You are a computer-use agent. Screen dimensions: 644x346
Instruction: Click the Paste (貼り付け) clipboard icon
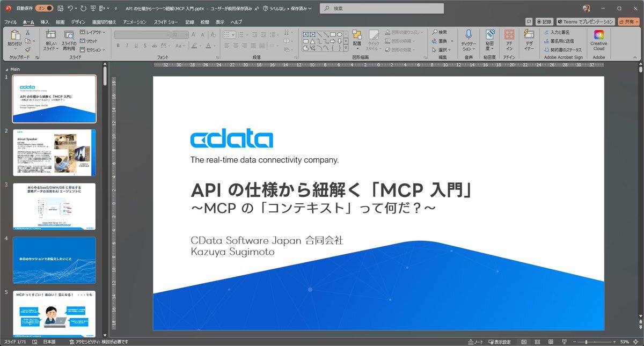click(x=14, y=35)
